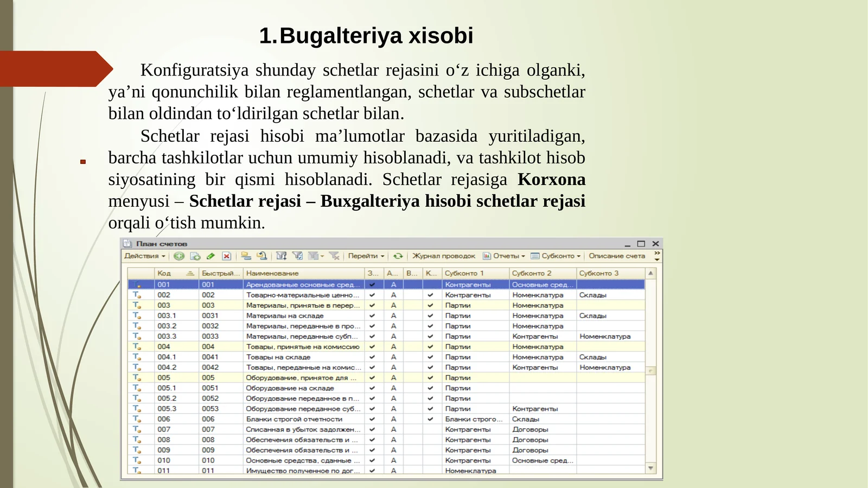This screenshot has height=488, width=868.
Task: Click the План счетов window title icon
Action: [127, 244]
